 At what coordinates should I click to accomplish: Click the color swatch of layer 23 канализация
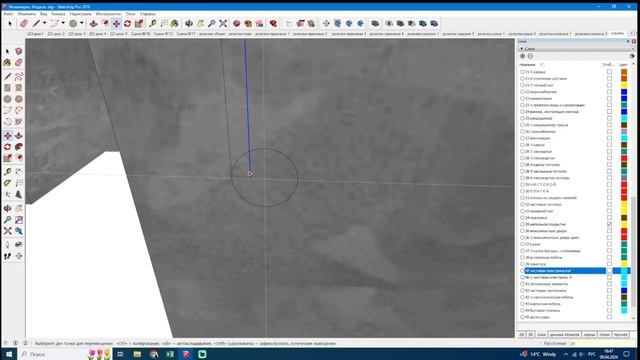tap(624, 98)
